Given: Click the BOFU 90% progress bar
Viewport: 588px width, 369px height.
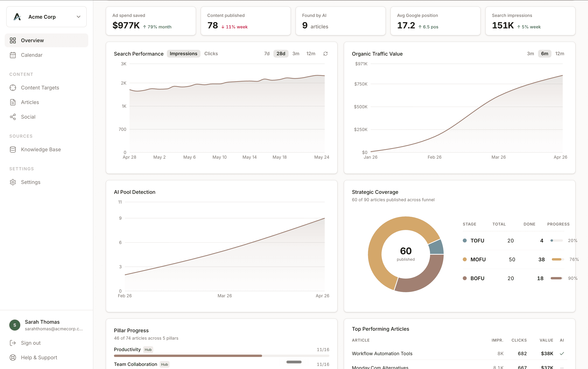Looking at the screenshot, I should (x=557, y=278).
